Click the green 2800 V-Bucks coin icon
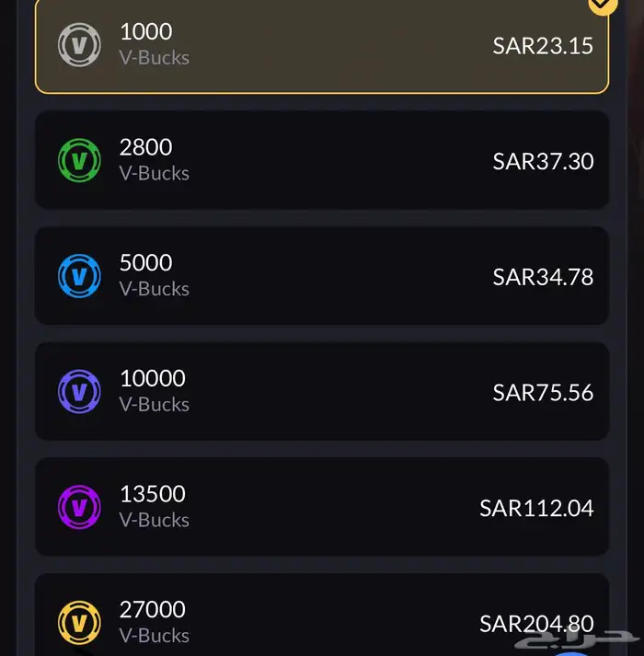The image size is (644, 656). (79, 160)
